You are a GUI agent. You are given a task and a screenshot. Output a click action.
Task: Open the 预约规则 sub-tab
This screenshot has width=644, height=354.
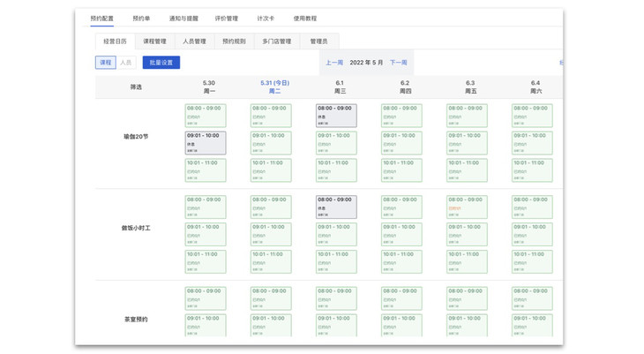pos(234,41)
